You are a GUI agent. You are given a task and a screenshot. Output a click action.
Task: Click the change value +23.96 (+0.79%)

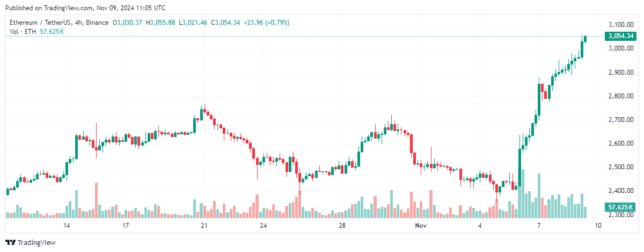[267, 23]
